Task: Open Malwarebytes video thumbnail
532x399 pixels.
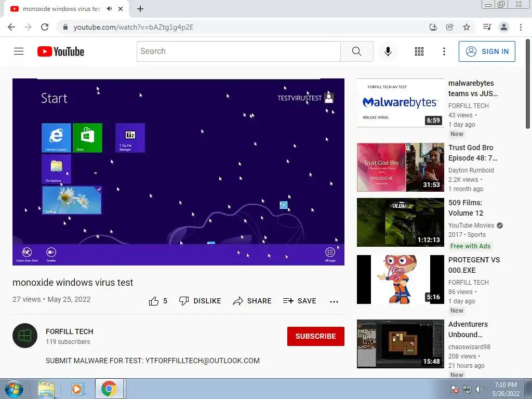Action: [x=401, y=103]
